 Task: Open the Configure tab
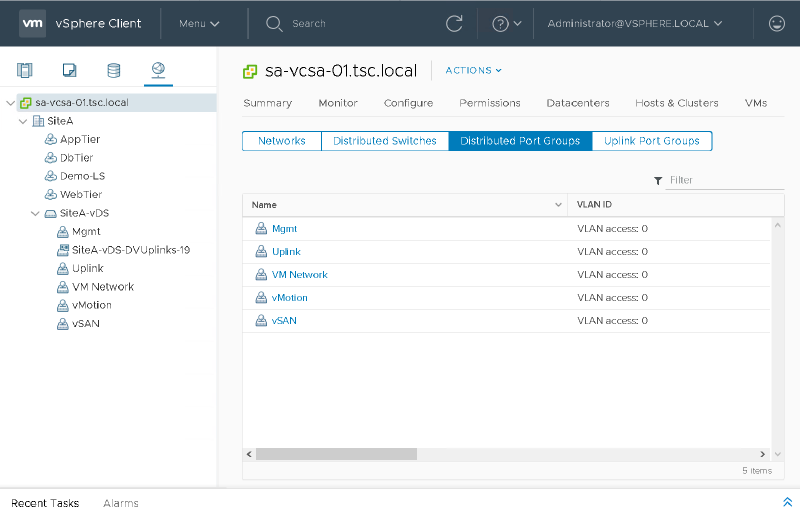(408, 103)
